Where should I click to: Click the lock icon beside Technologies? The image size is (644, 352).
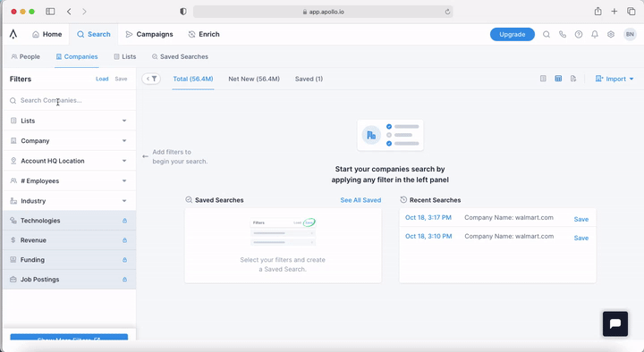pyautogui.click(x=124, y=221)
